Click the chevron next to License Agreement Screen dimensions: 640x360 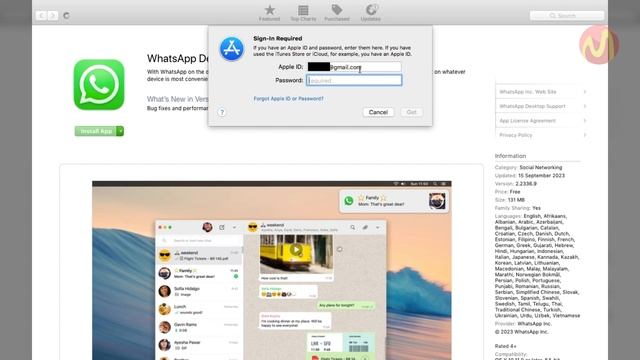click(x=585, y=121)
